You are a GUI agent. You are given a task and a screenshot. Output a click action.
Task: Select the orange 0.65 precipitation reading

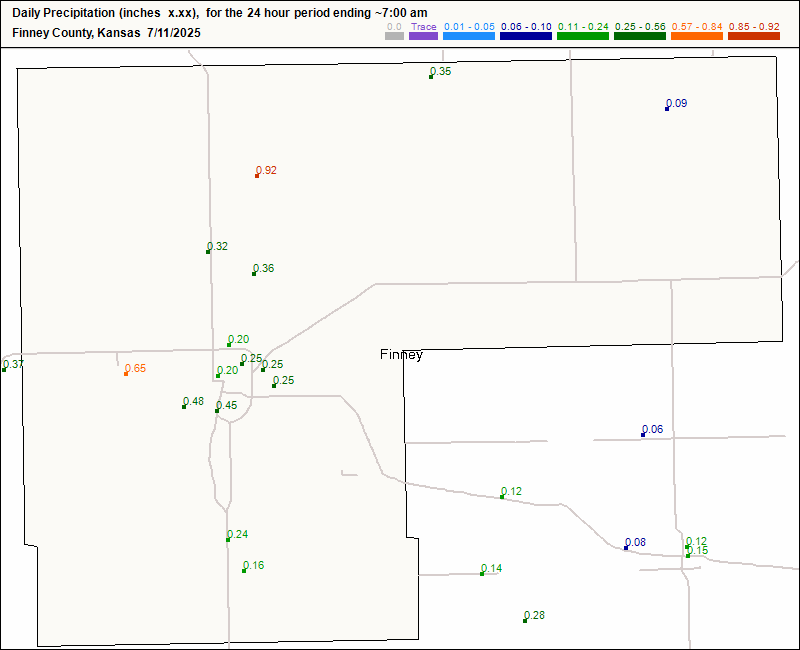[135, 368]
